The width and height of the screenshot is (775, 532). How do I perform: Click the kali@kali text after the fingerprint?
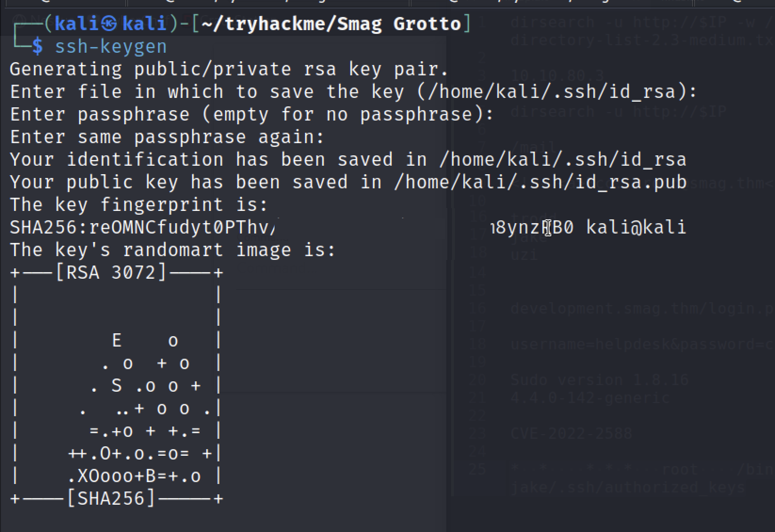click(636, 227)
